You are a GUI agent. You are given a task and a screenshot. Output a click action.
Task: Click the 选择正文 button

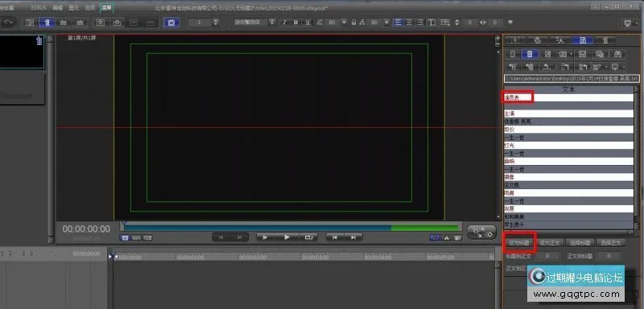coord(611,243)
